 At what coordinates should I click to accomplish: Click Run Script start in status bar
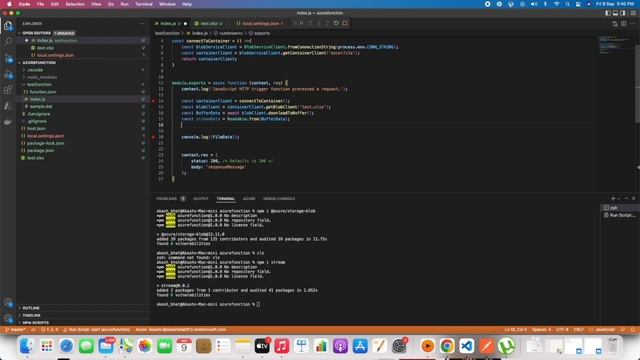[97, 330]
